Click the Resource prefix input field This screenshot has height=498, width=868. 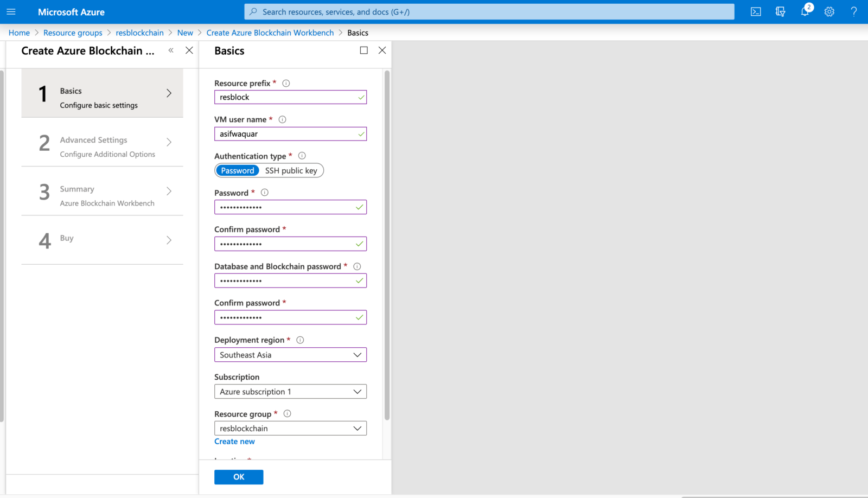pos(290,97)
